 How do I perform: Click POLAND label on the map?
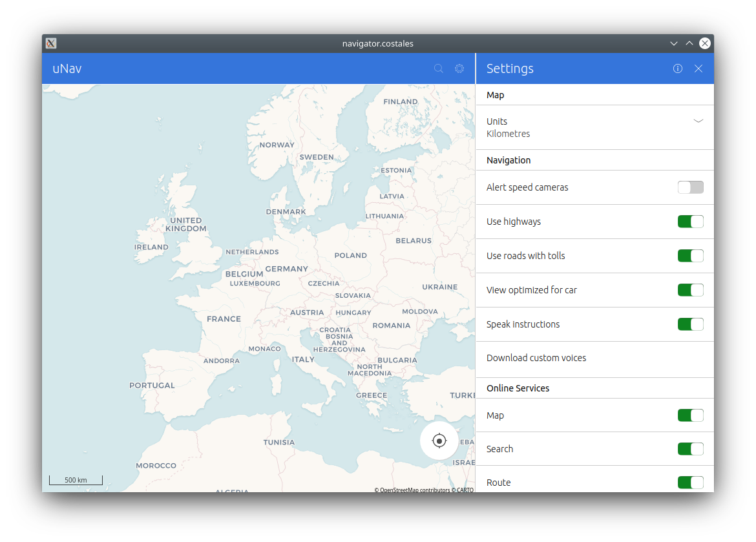350,256
